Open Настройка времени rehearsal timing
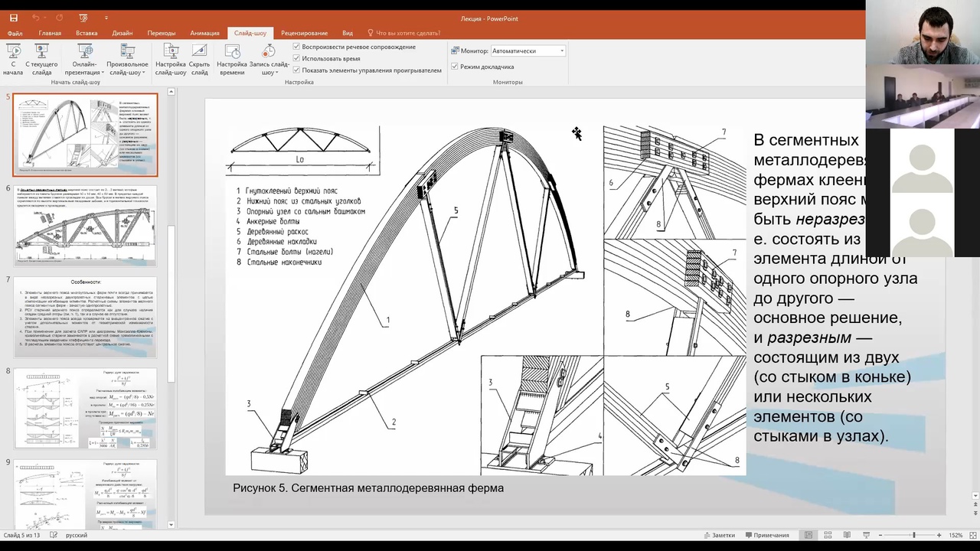 pos(231,60)
